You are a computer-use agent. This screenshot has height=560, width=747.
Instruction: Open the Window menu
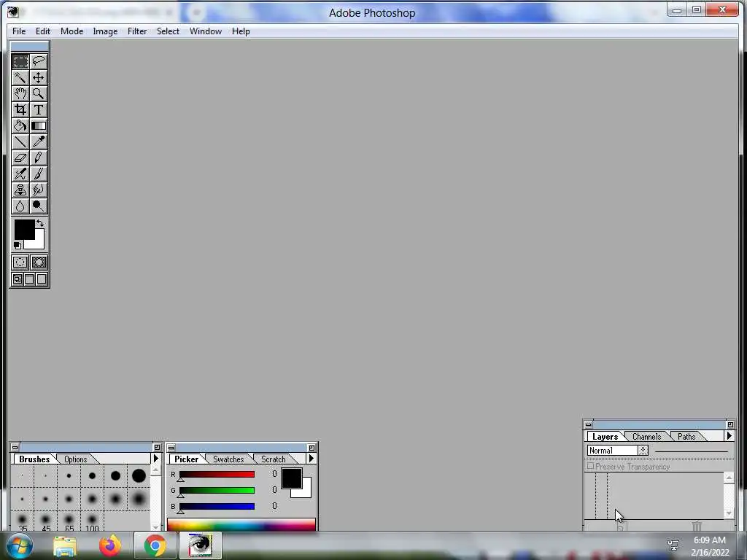(x=205, y=31)
